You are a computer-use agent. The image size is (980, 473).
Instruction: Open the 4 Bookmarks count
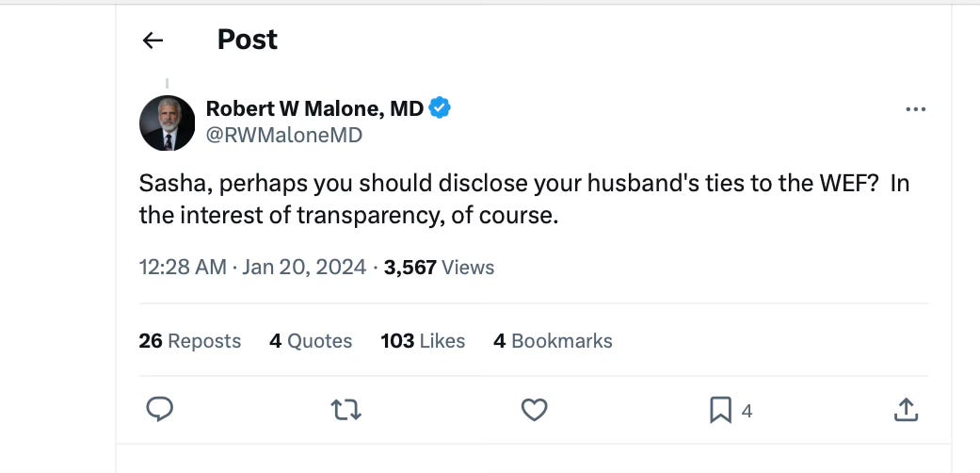[554, 341]
